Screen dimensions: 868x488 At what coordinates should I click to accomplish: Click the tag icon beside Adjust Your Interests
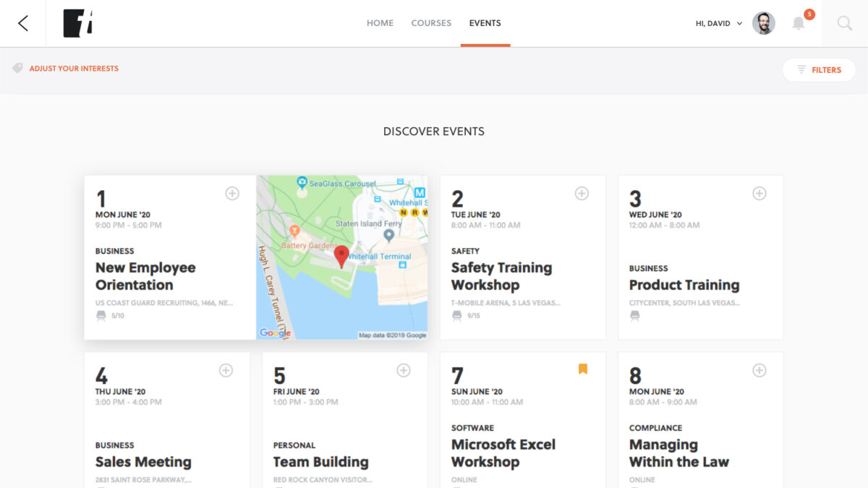pyautogui.click(x=17, y=69)
